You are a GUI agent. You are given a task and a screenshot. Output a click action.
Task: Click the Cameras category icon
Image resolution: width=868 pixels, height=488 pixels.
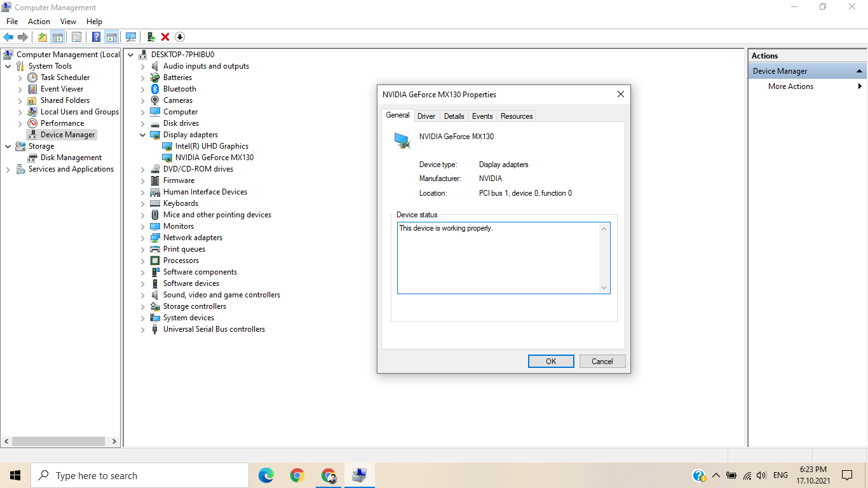click(154, 100)
